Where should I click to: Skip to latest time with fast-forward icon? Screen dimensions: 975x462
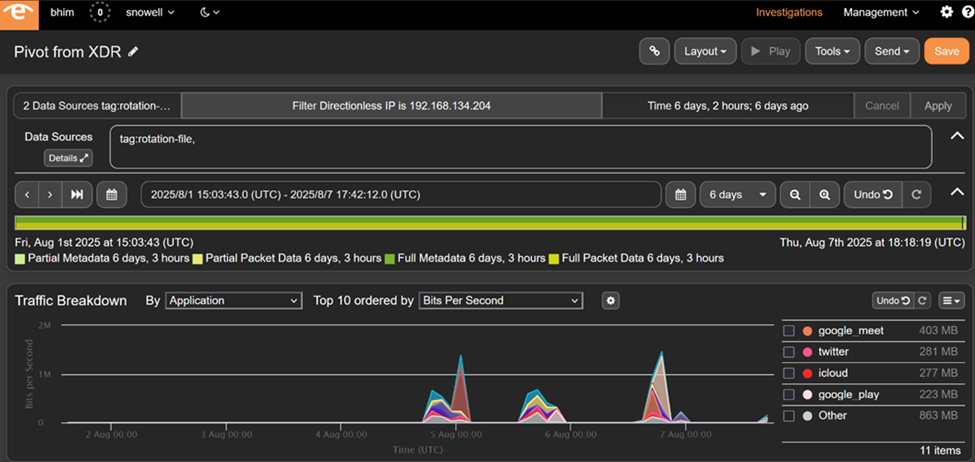point(76,194)
